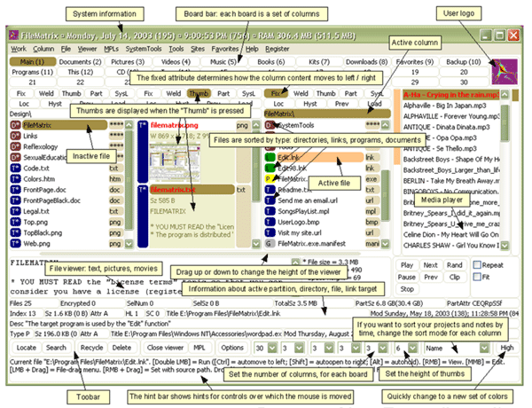532x408 pixels.
Task: Click the icon beside Readme.txt
Action: [x=270, y=190]
